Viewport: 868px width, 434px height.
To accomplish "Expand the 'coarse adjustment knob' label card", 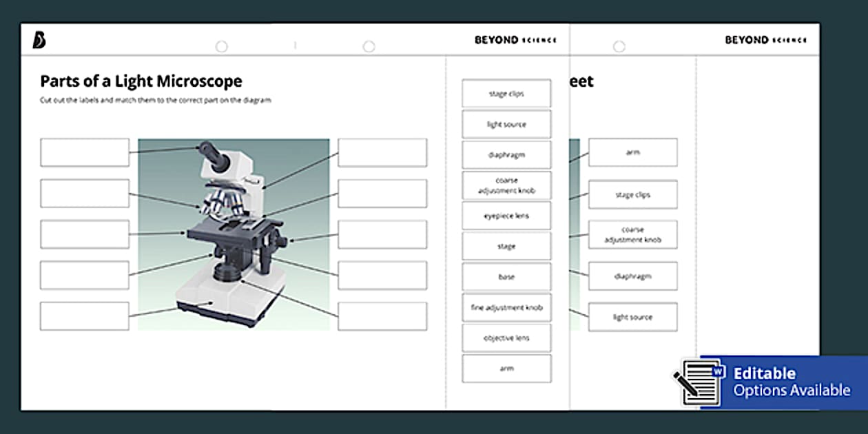I will coord(507,185).
